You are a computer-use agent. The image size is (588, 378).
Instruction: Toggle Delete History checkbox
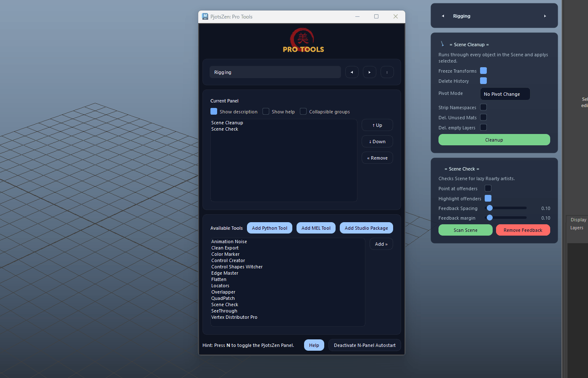pos(483,81)
